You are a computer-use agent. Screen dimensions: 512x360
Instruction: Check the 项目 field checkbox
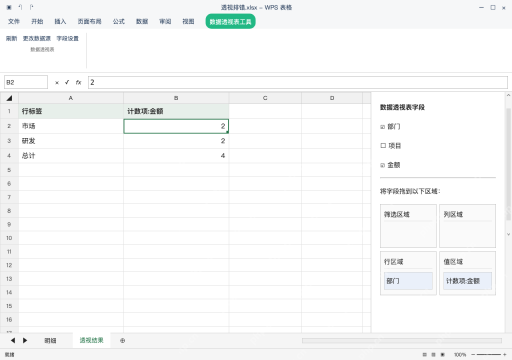click(383, 146)
